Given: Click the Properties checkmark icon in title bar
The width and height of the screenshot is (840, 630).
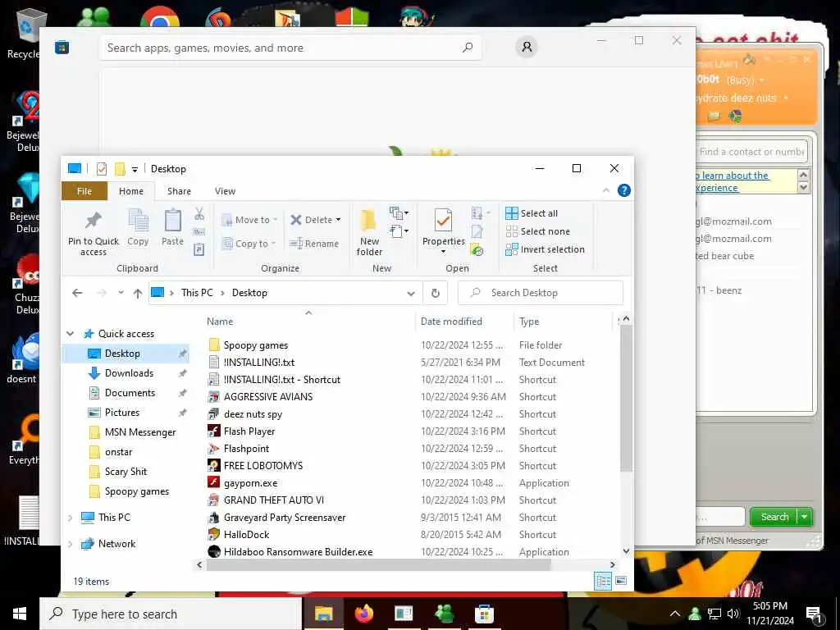Looking at the screenshot, I should click(101, 169).
